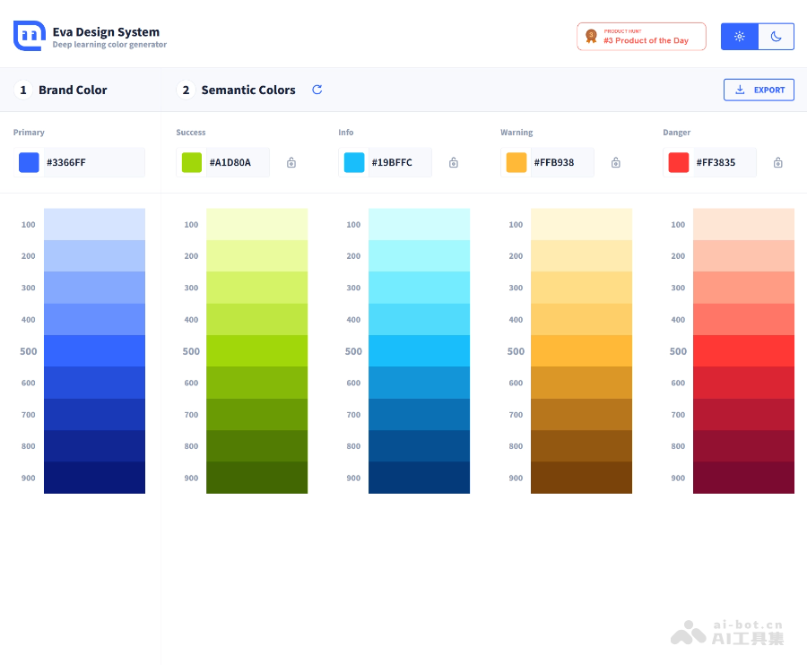
Task: Click the Product Hunt medal icon
Action: 592,36
